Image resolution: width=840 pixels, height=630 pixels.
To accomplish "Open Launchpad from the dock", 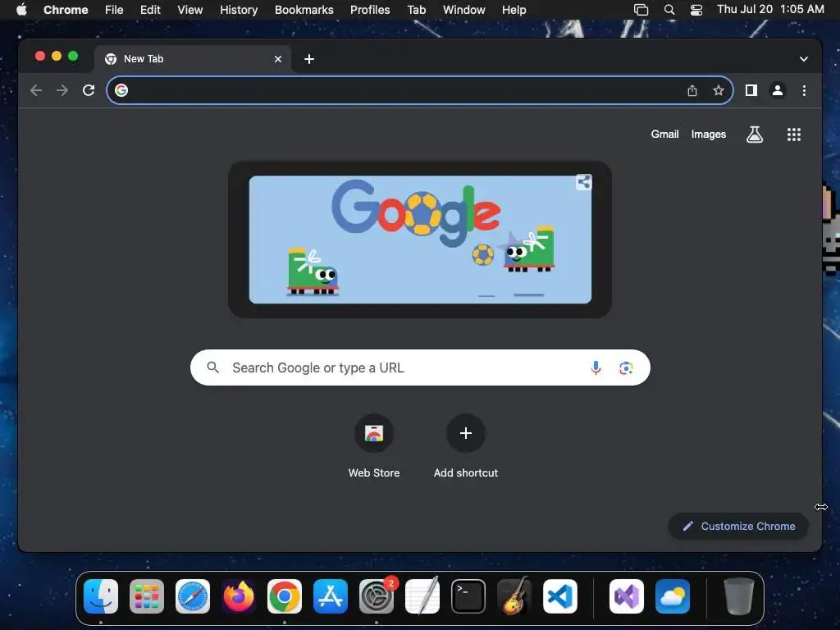I will pos(147,596).
